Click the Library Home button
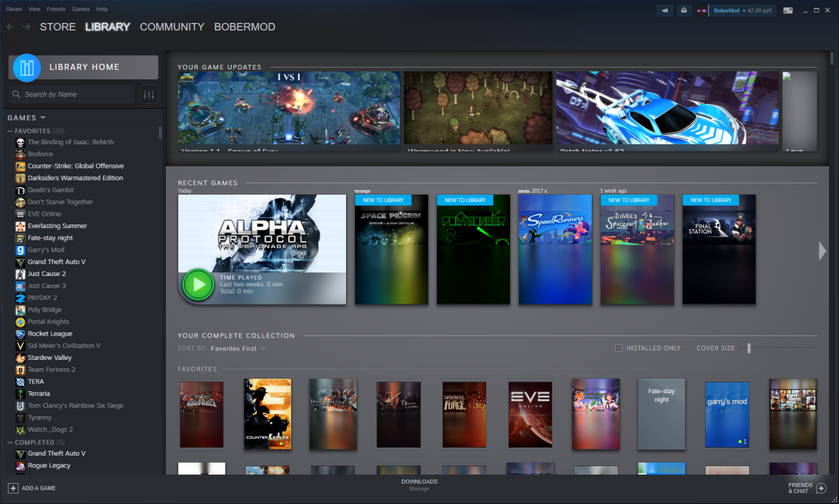 pyautogui.click(x=83, y=67)
